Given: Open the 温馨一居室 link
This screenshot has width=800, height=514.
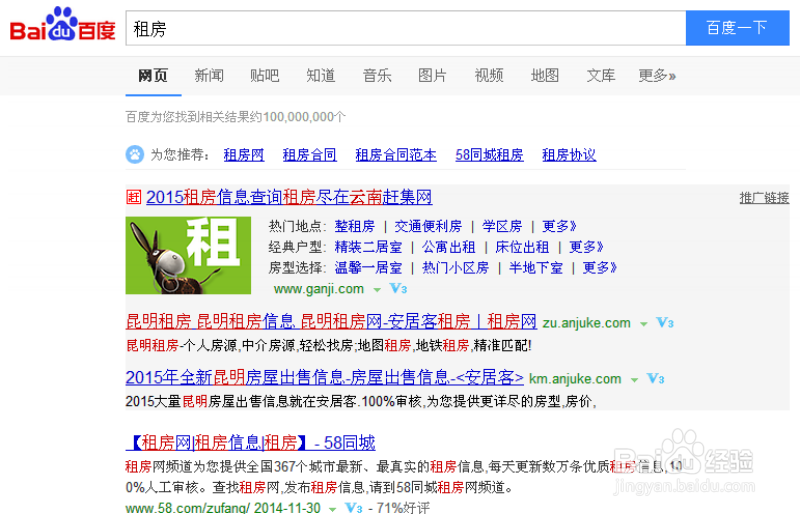Looking at the screenshot, I should point(368,267).
